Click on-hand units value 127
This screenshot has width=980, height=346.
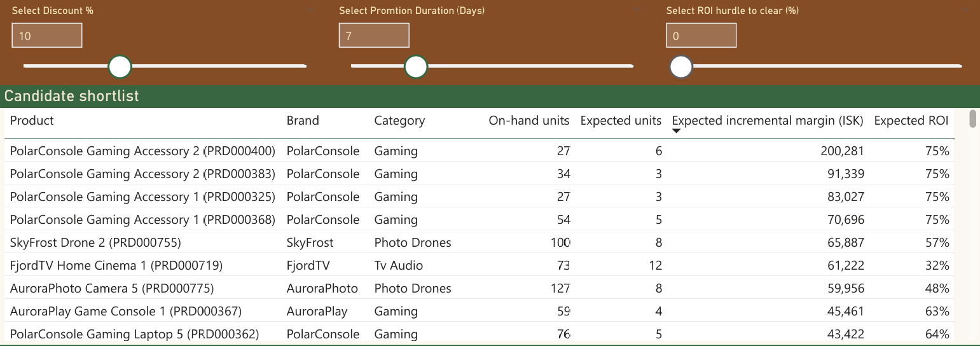coord(560,289)
